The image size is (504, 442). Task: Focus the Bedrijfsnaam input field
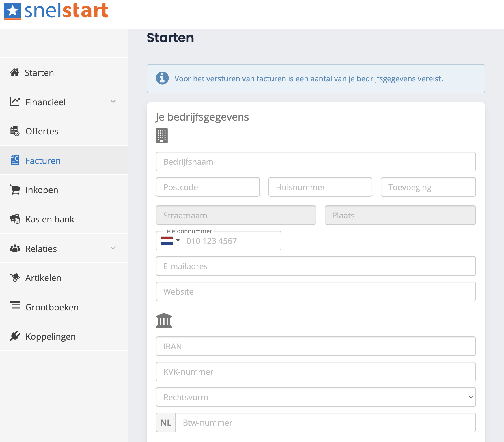click(316, 162)
